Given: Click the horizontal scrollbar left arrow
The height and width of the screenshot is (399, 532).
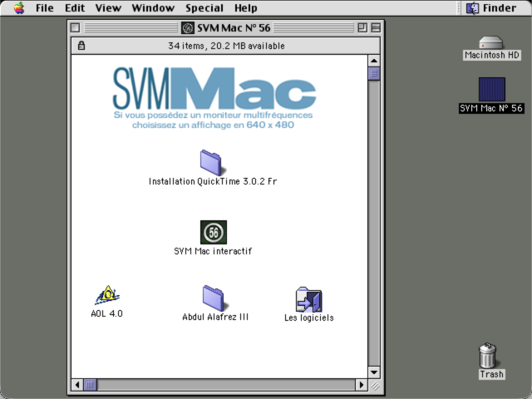Looking at the screenshot, I should click(x=77, y=385).
